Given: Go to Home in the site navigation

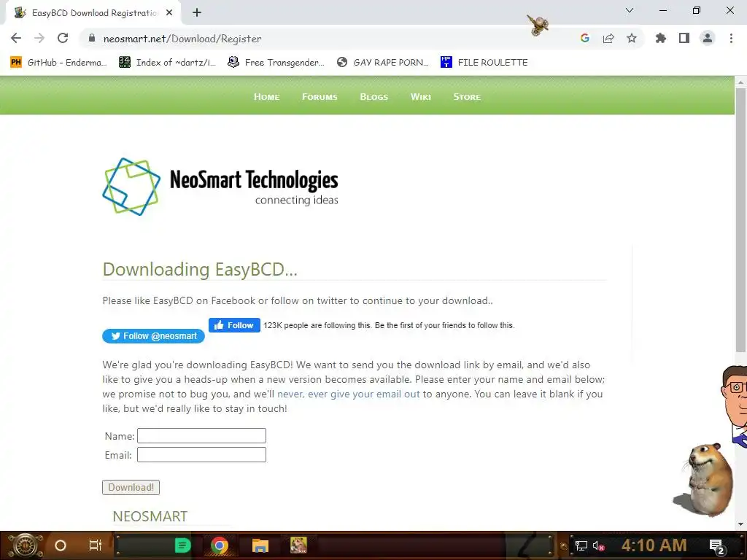Looking at the screenshot, I should [x=266, y=97].
